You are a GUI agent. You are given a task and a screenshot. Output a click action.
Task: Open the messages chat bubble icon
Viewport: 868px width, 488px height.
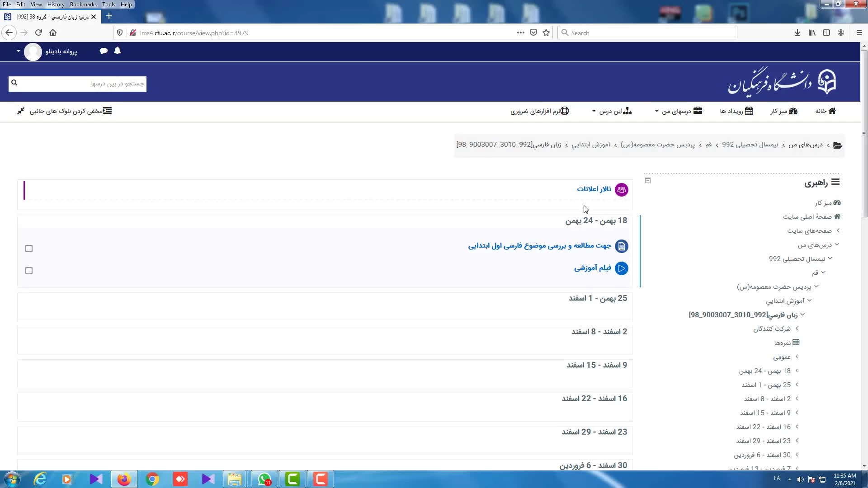coord(104,51)
